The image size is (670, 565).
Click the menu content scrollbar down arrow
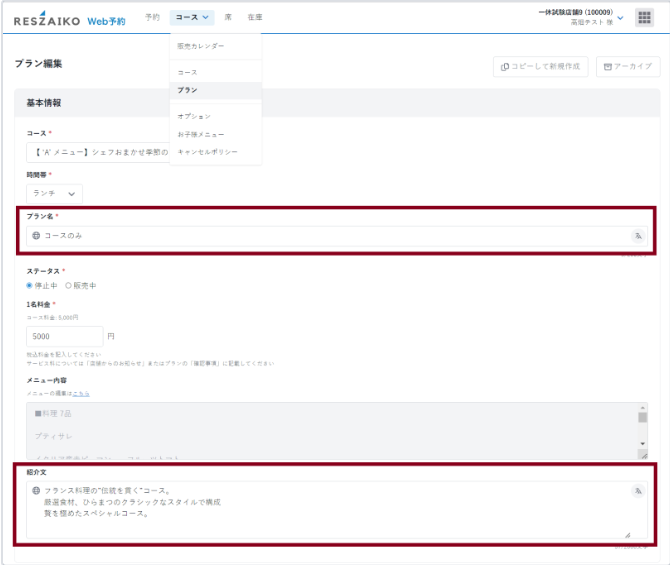pos(643,442)
